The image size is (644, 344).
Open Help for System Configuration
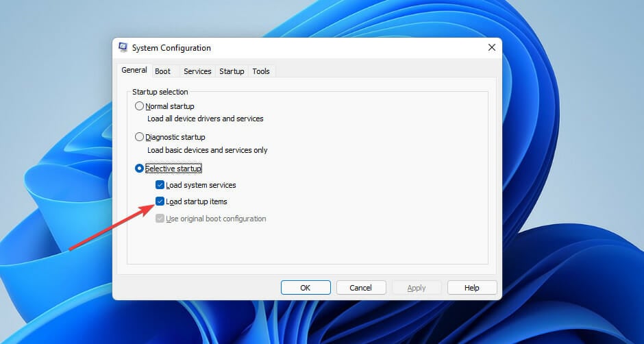(x=472, y=288)
